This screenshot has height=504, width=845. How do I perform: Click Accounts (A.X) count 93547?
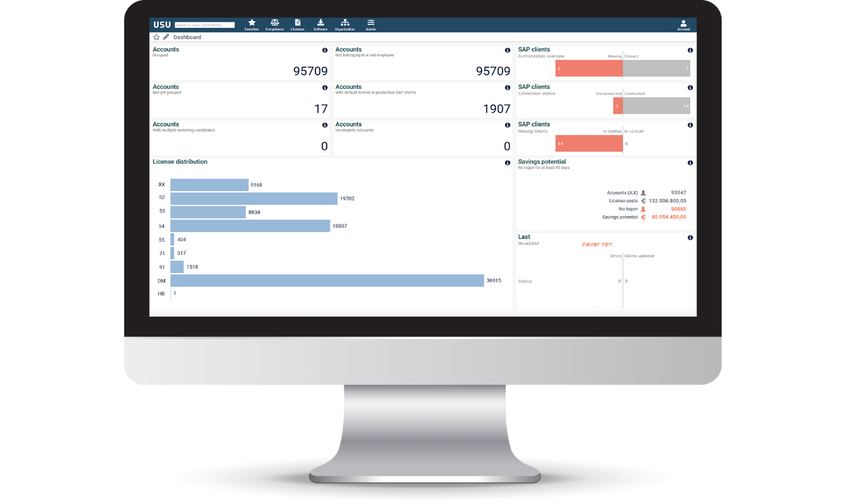[679, 193]
